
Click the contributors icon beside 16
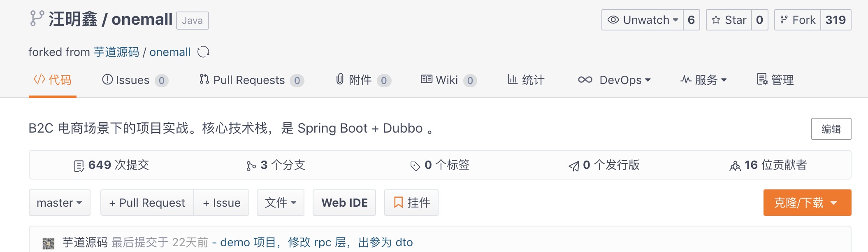735,166
